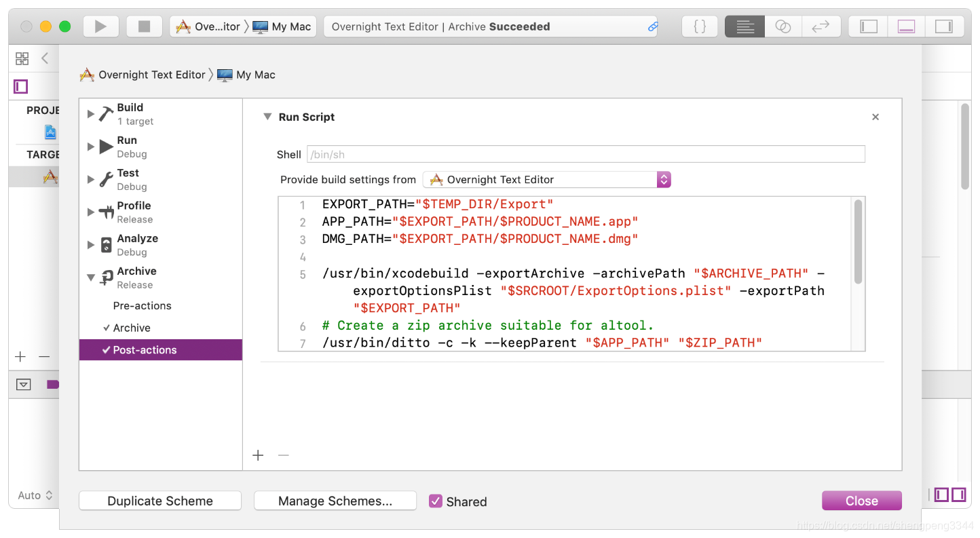
Task: Select Analyze Debug row
Action: 161,245
